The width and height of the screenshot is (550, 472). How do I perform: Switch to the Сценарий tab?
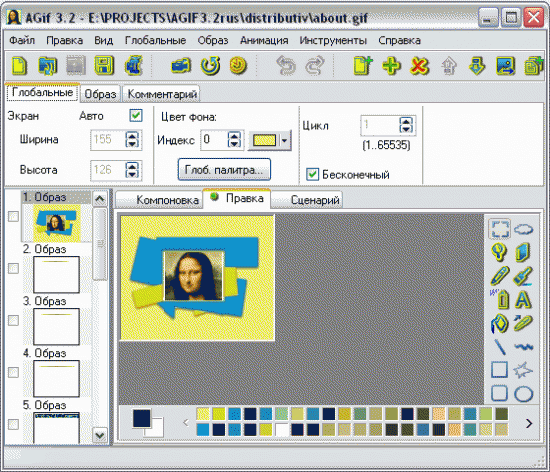(307, 200)
